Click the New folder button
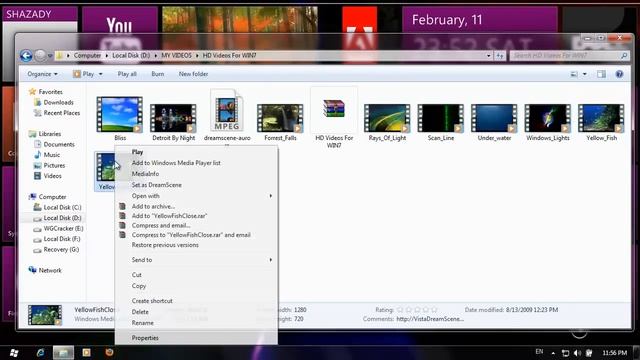Image resolution: width=640 pixels, height=360 pixels. pyautogui.click(x=193, y=74)
